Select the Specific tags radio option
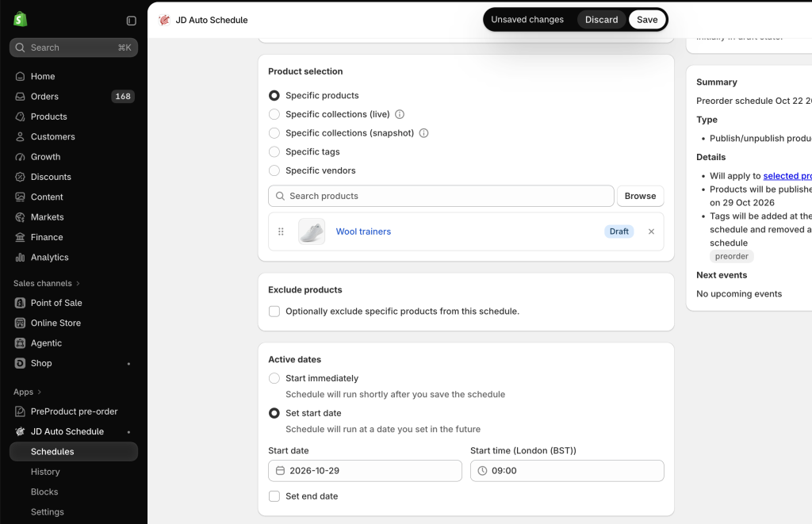This screenshot has height=524, width=812. point(274,151)
